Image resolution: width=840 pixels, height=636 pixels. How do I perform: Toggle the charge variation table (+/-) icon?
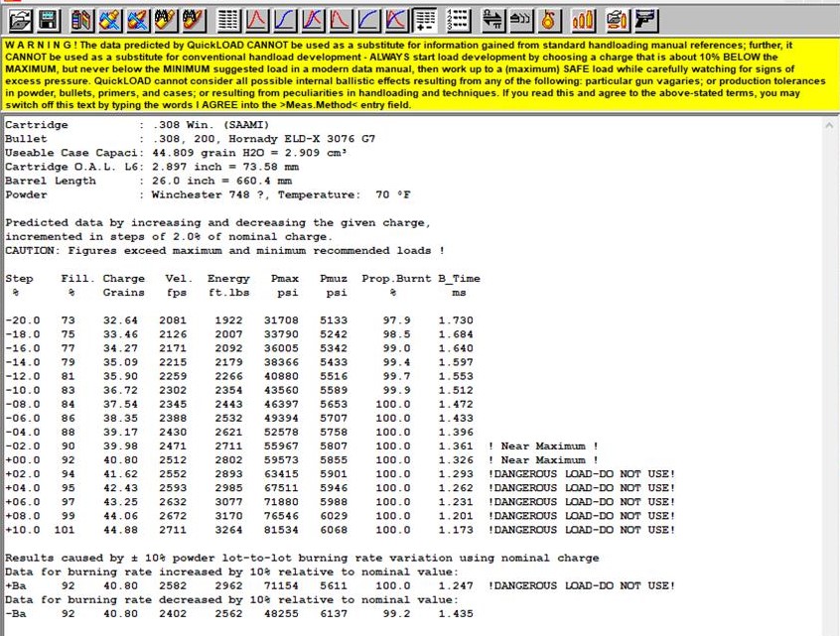pos(425,18)
